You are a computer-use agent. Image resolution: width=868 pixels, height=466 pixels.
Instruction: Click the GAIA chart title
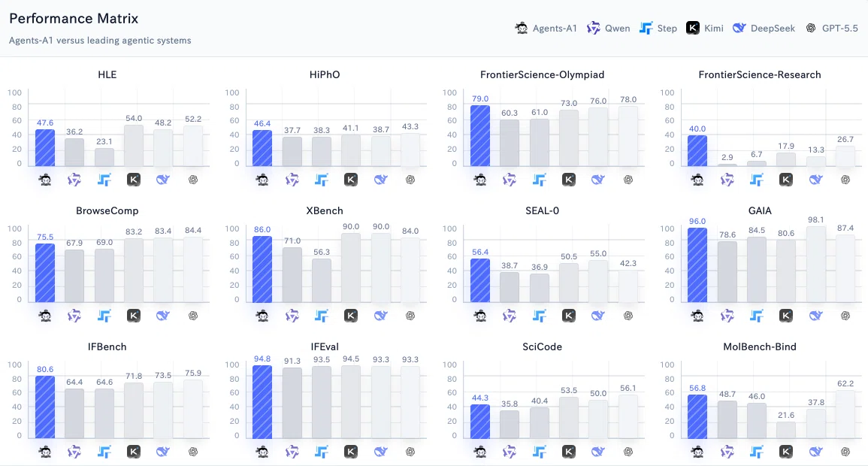[x=760, y=211]
